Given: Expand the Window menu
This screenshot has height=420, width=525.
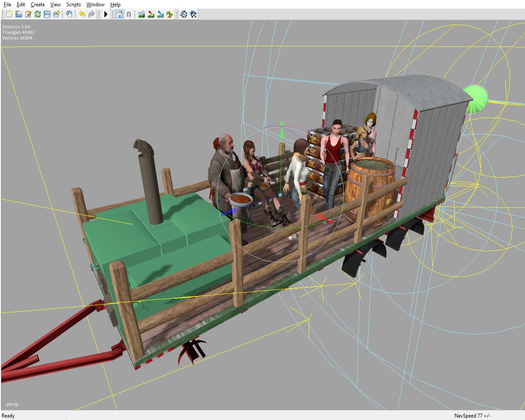Looking at the screenshot, I should coord(95,5).
